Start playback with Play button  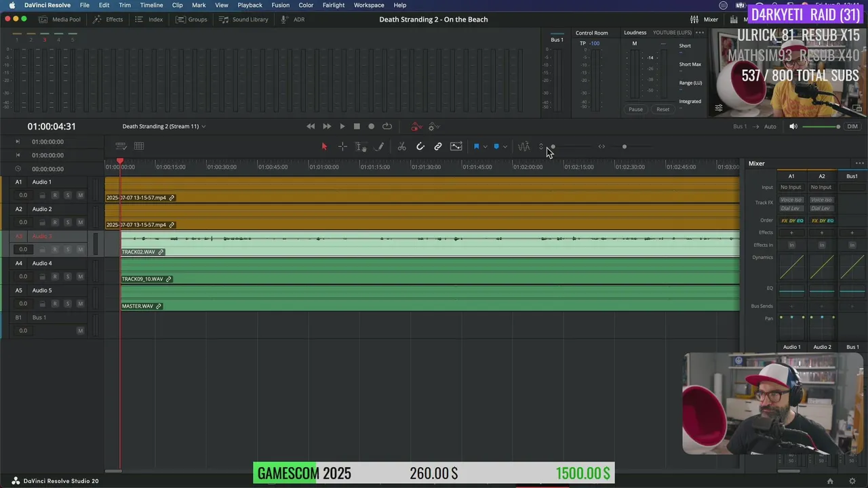tap(342, 126)
